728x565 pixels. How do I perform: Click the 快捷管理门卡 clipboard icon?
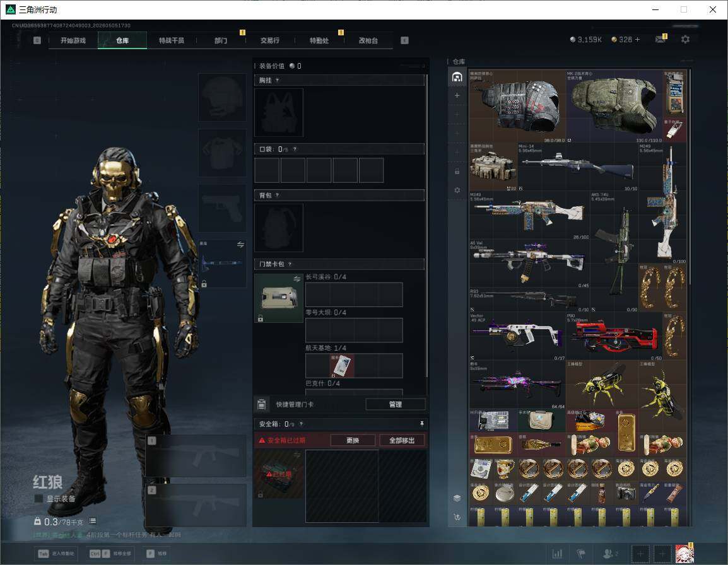[261, 404]
